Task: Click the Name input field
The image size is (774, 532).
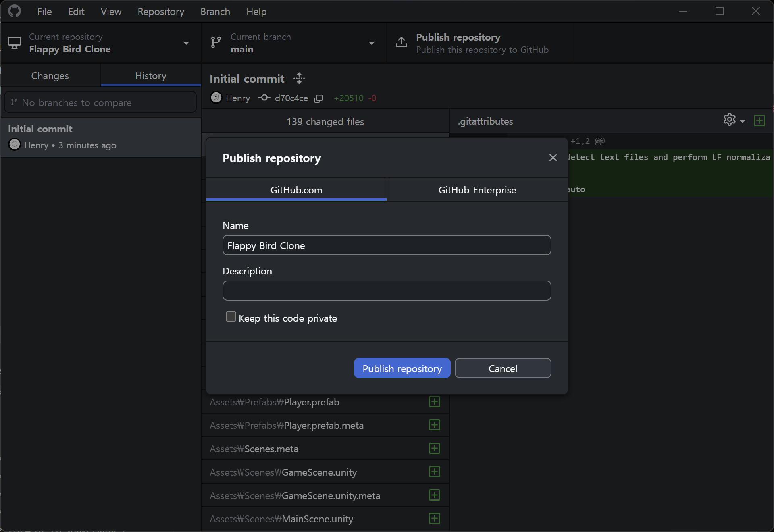Action: click(x=387, y=245)
